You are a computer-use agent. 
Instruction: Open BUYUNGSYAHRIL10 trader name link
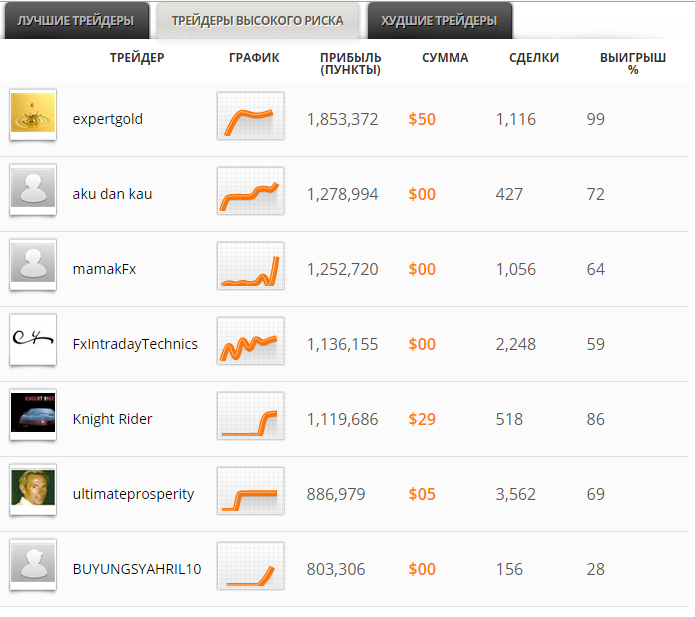tap(137, 569)
